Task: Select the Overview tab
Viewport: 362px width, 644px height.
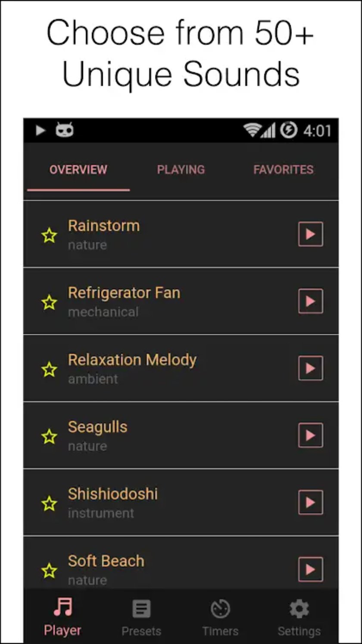Action: 78,170
